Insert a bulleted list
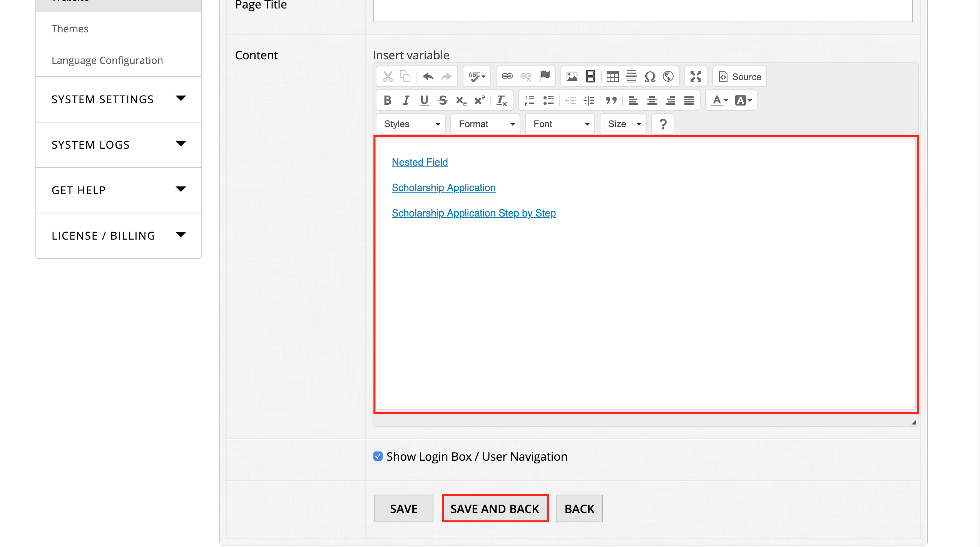Screen dimensions: 980x547 549,101
